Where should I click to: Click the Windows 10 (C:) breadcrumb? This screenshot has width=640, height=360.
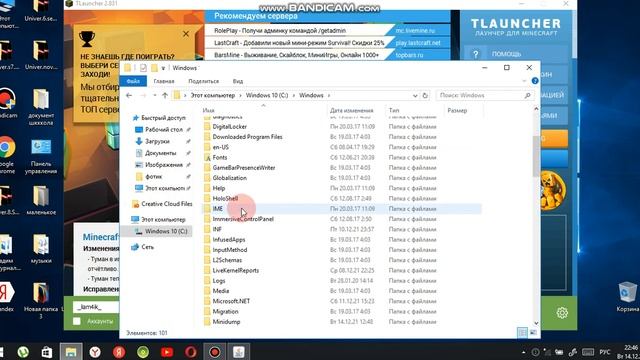tap(267, 96)
